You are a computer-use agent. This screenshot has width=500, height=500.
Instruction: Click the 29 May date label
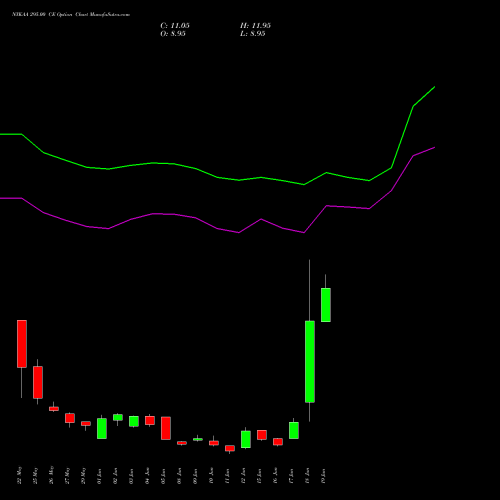click(83, 475)
